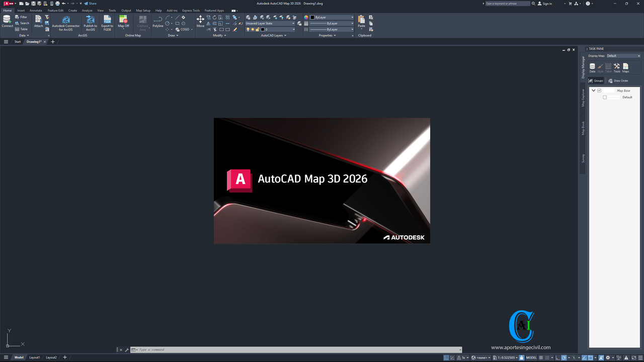Click the keyword search box in title bar

point(507,4)
